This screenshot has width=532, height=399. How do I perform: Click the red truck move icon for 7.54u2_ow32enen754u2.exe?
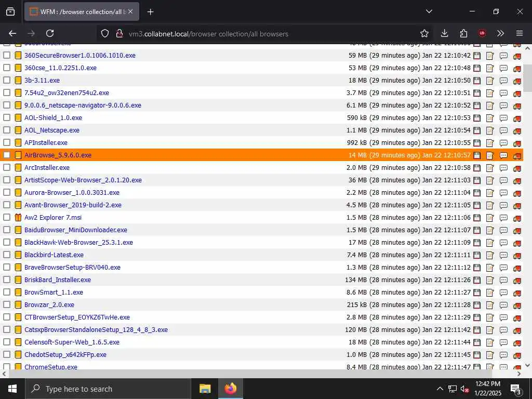(517, 94)
